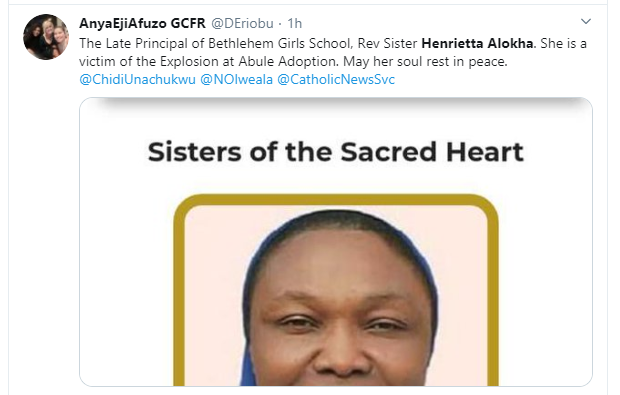Visit the @DEriobu handle profile
620x395 pixels.
(242, 23)
